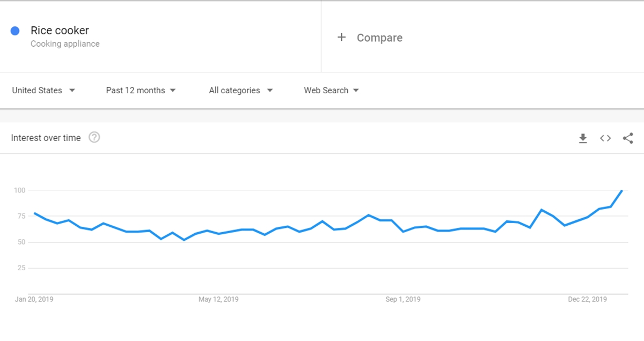The image size is (644, 341).
Task: Click the Compare text to add term
Action: point(379,38)
